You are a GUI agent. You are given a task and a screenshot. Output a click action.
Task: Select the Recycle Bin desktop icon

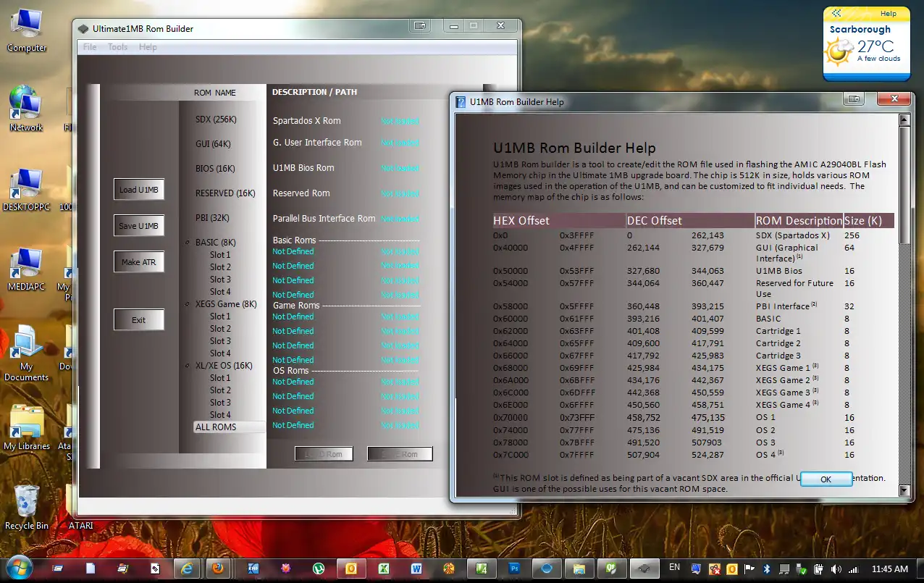(27, 507)
